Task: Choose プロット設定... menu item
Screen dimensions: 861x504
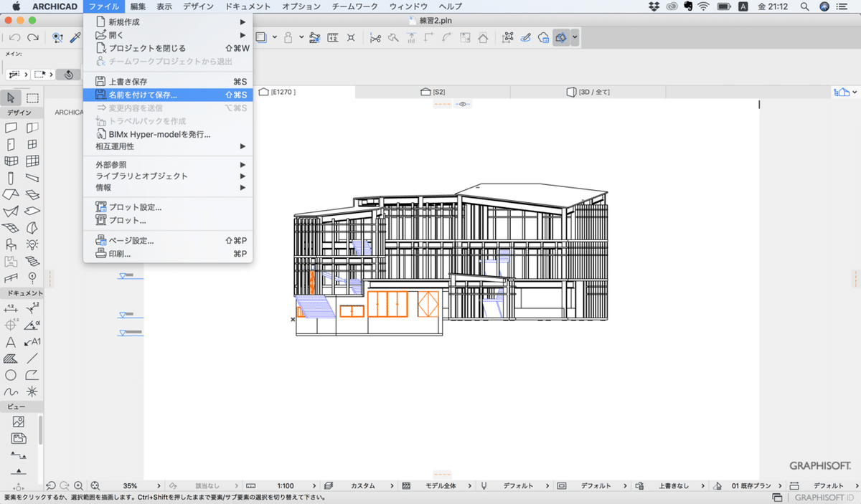Action: pos(168,207)
